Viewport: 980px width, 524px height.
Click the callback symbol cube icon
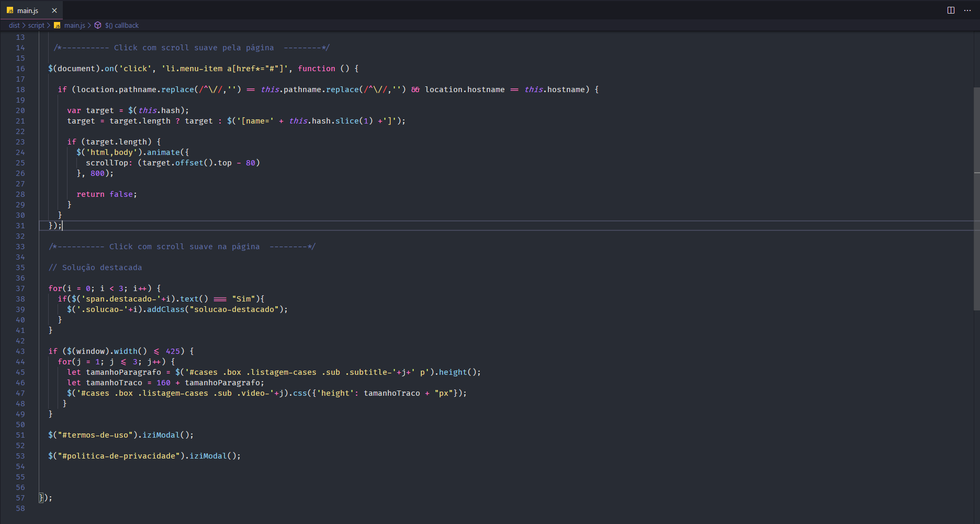98,25
